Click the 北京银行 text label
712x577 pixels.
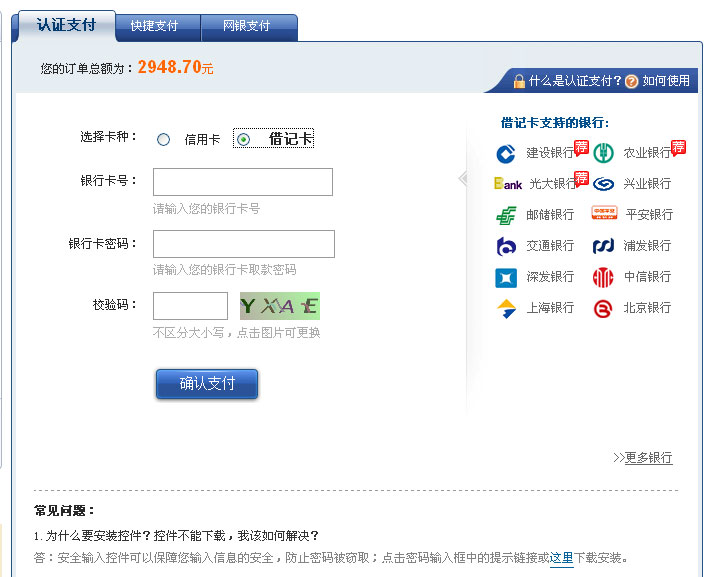point(647,308)
